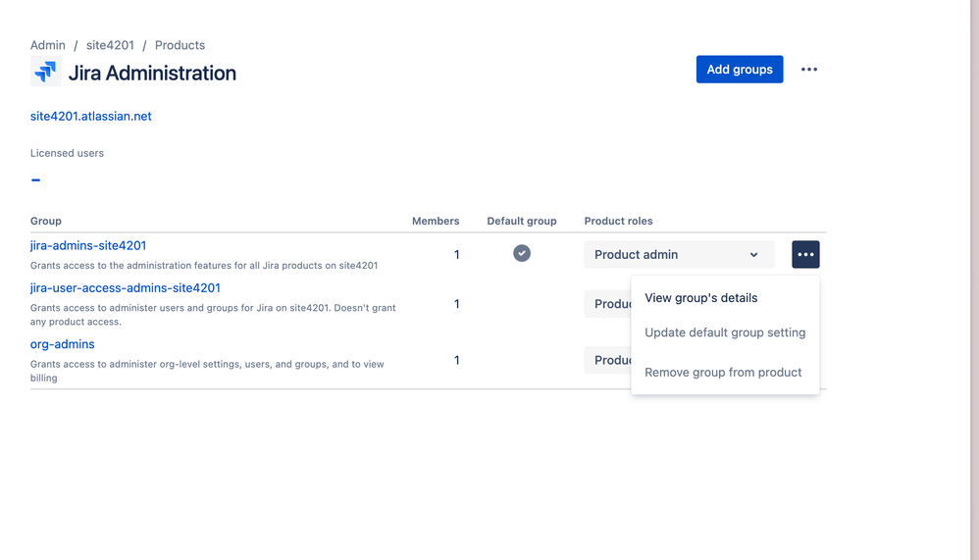Screen dimensions: 979x560
Task: Click the jira-admins-site4201 row ellipsis button
Action: pyautogui.click(x=805, y=255)
